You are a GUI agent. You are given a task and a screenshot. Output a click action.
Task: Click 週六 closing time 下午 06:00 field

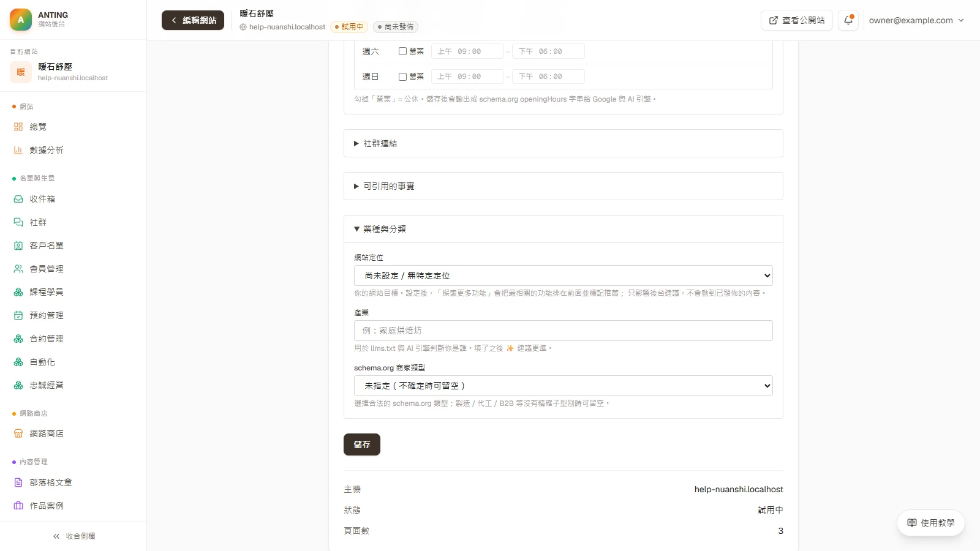548,51
